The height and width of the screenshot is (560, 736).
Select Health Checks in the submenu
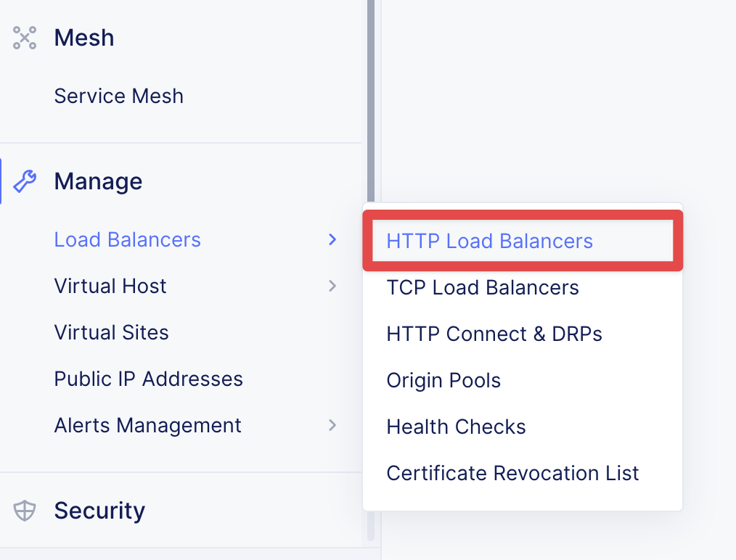[456, 427]
